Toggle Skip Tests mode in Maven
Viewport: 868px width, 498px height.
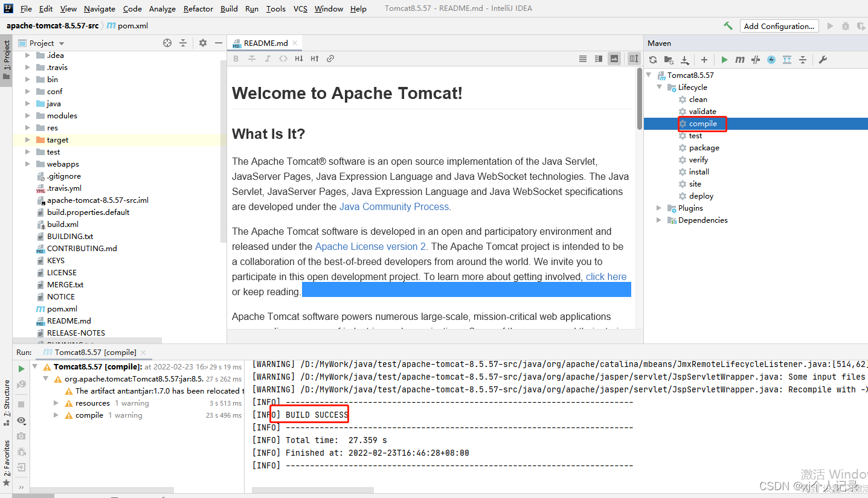pyautogui.click(x=756, y=60)
